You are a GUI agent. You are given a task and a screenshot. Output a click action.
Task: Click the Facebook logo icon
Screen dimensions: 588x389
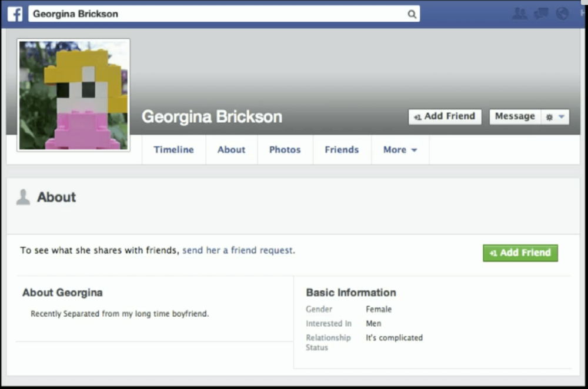(15, 14)
